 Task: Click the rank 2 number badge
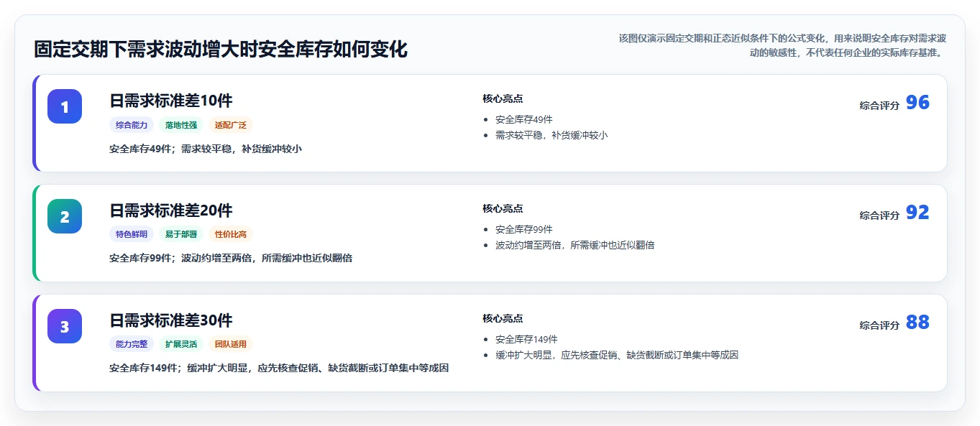(x=65, y=216)
